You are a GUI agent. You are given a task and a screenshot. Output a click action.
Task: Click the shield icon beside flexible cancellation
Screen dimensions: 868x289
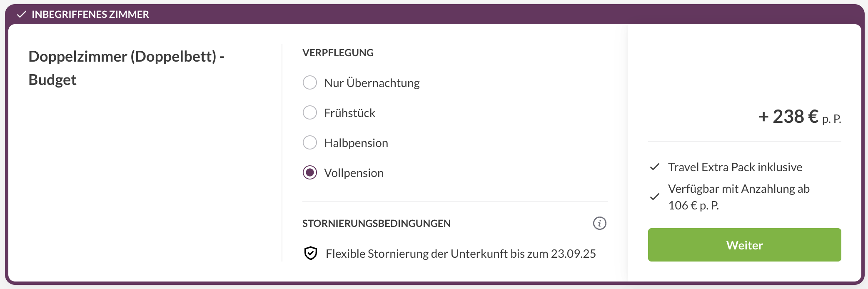point(311,253)
